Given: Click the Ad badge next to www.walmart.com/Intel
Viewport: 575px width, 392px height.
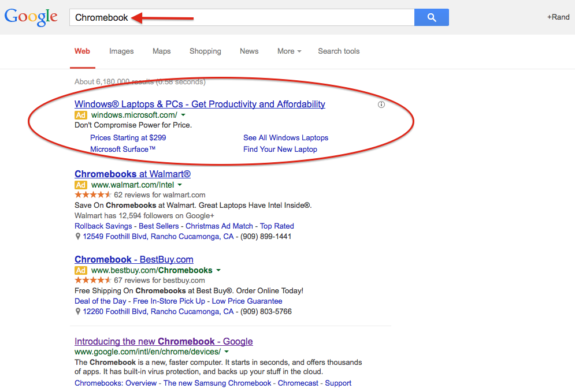Looking at the screenshot, I should pos(81,185).
